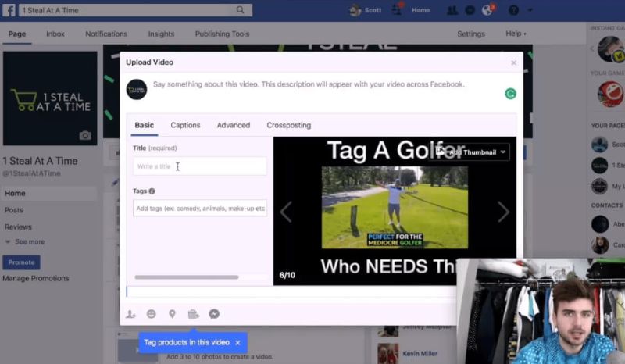Click Messenger icon in dialog footer
625x364 pixels.
coord(214,314)
